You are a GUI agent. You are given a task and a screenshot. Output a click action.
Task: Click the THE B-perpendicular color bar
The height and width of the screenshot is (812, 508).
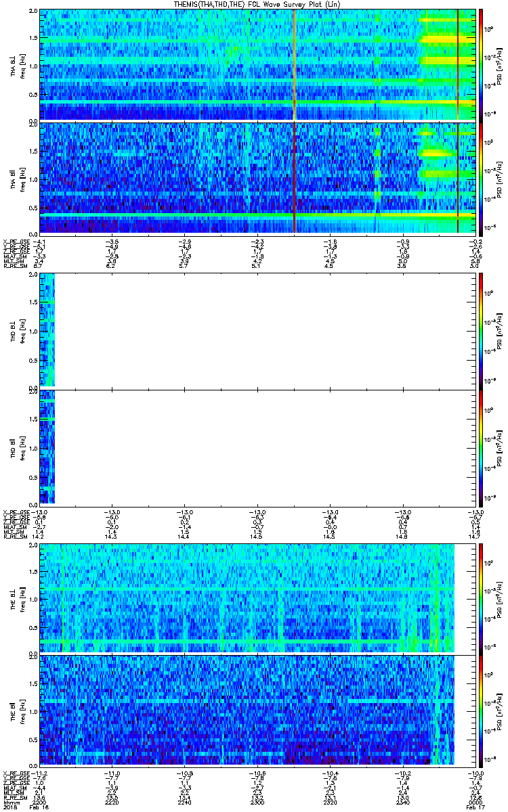tap(481, 598)
